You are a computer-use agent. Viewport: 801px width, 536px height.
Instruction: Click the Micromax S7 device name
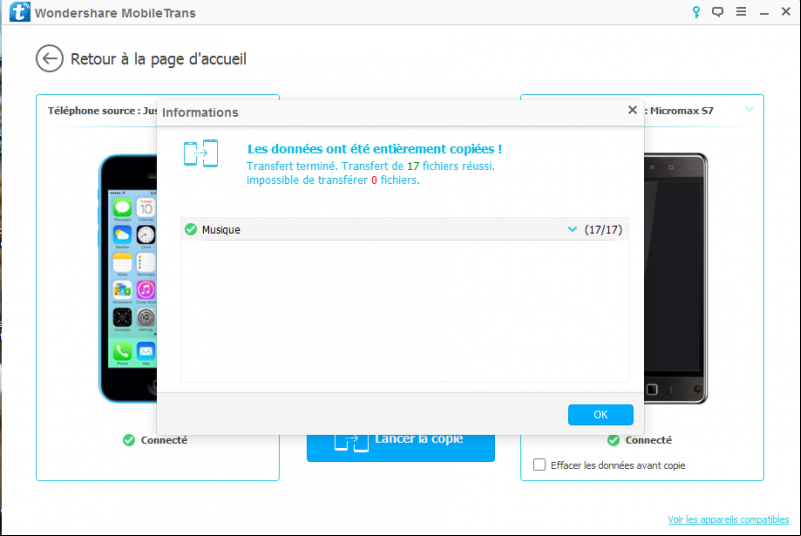(x=682, y=111)
